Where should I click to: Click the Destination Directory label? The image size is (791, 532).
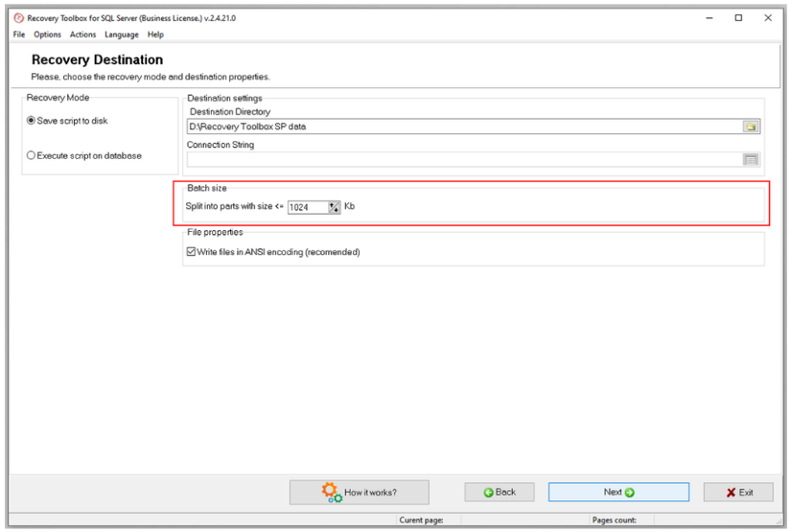tap(230, 111)
